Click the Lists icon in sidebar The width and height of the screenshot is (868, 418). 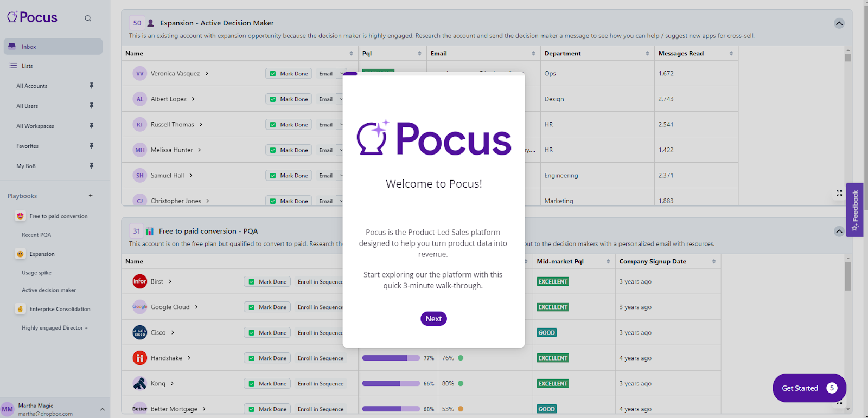coord(14,66)
